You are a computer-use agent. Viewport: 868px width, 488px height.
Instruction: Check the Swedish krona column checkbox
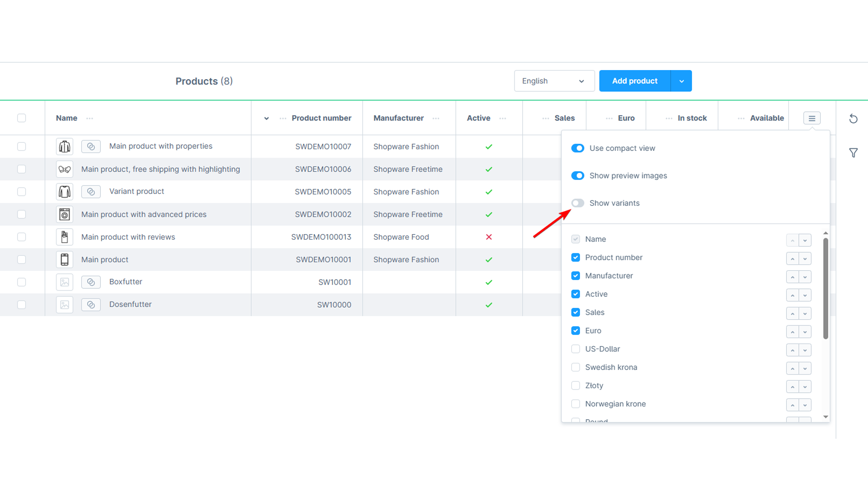(576, 367)
